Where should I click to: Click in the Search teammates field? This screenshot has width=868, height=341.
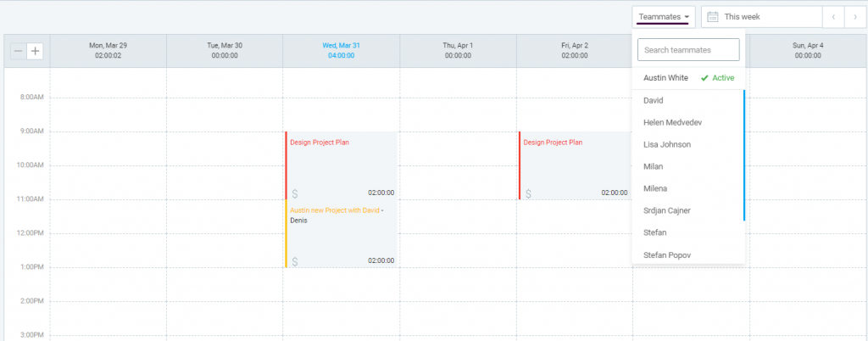click(688, 50)
